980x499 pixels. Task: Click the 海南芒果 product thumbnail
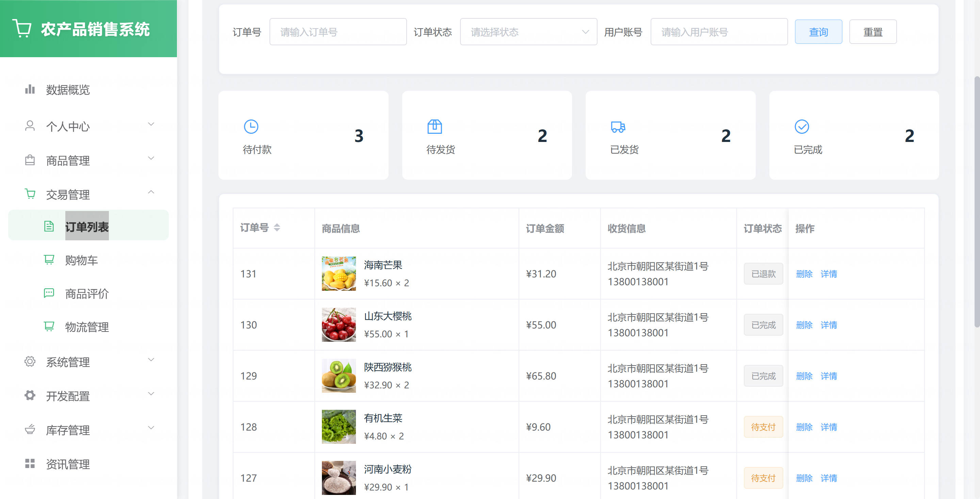pos(339,274)
